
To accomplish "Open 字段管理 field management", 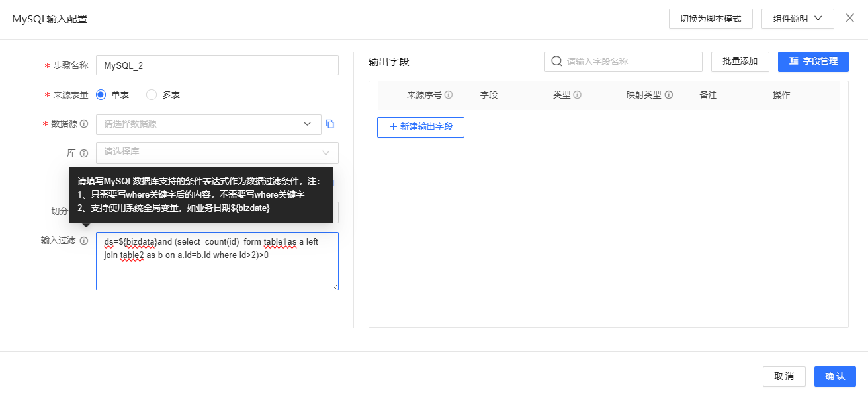I will 813,61.
